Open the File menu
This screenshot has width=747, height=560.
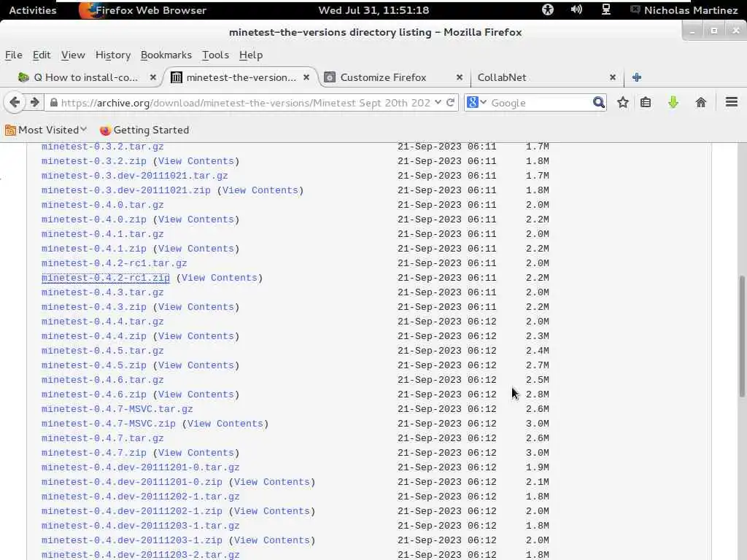tap(14, 55)
